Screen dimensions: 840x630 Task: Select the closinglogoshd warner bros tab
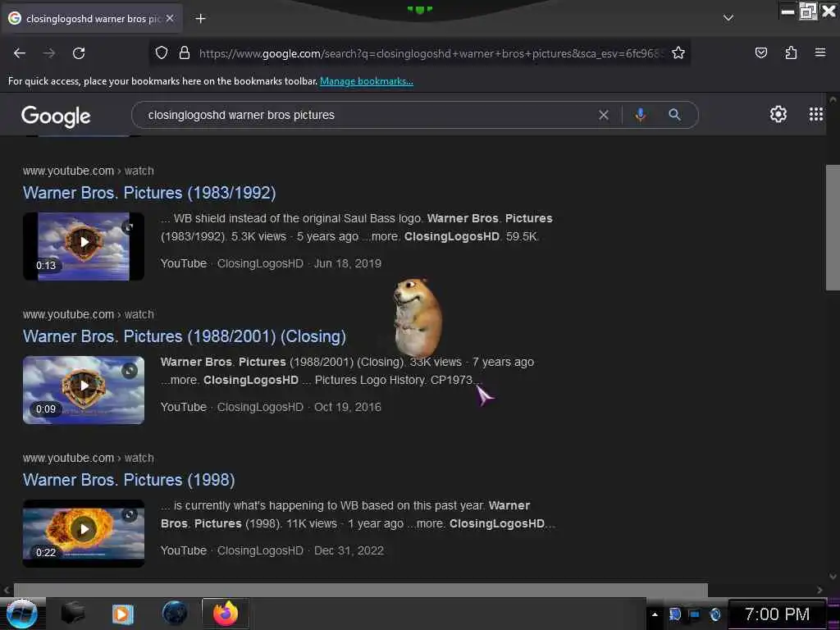pyautogui.click(x=92, y=18)
